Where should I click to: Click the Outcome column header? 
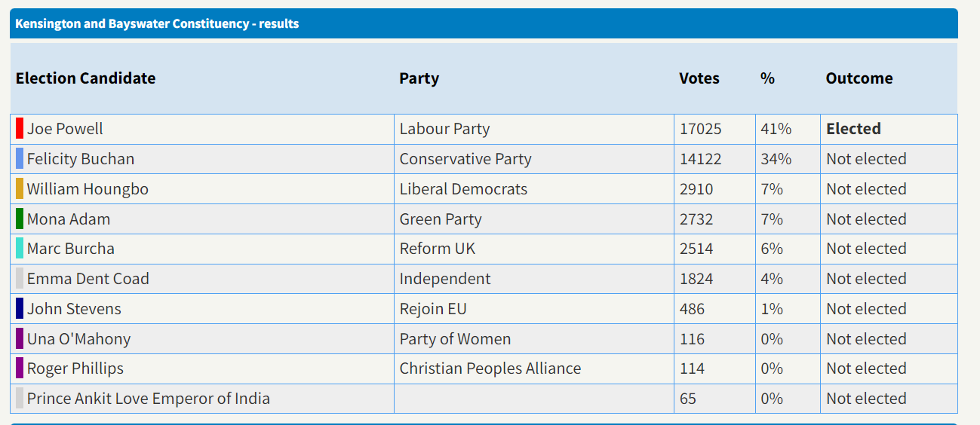(x=859, y=78)
